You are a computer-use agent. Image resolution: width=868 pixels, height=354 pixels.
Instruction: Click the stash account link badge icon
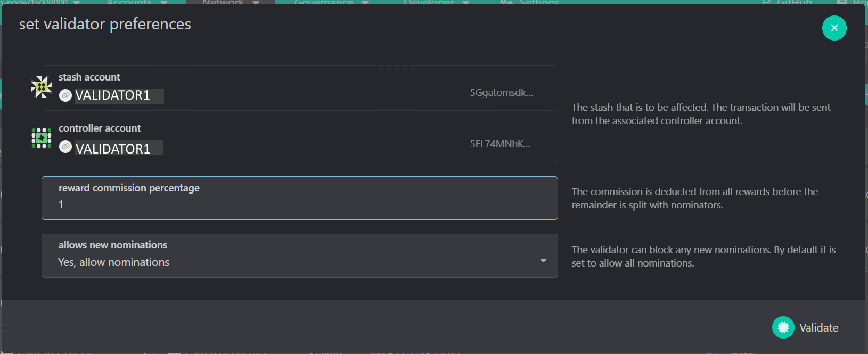[65, 95]
